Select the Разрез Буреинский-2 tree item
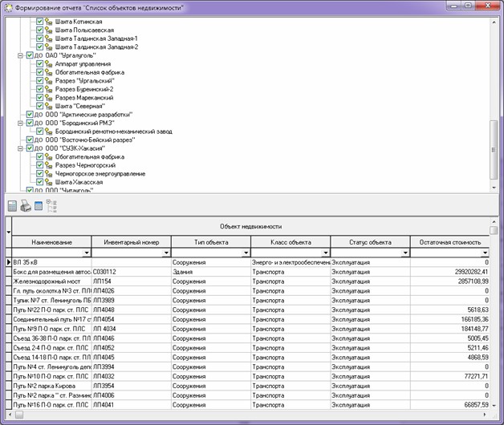The width and height of the screenshot is (504, 425). [84, 89]
